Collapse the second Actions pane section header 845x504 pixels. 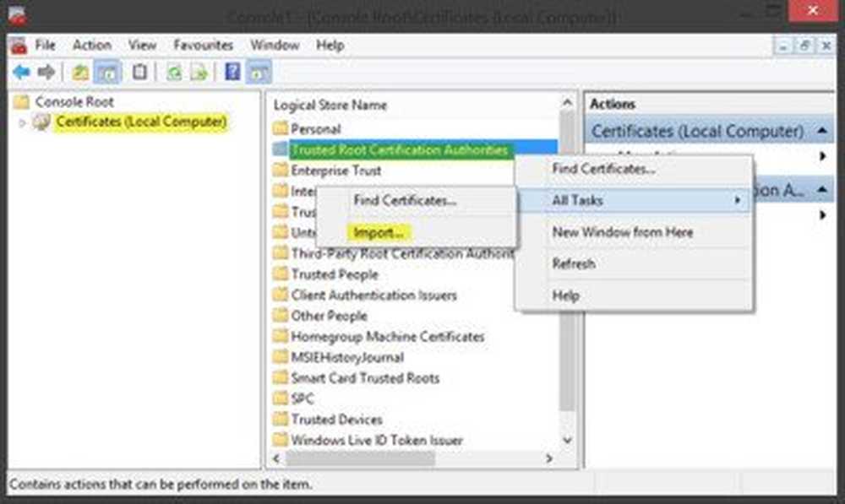[x=822, y=190]
